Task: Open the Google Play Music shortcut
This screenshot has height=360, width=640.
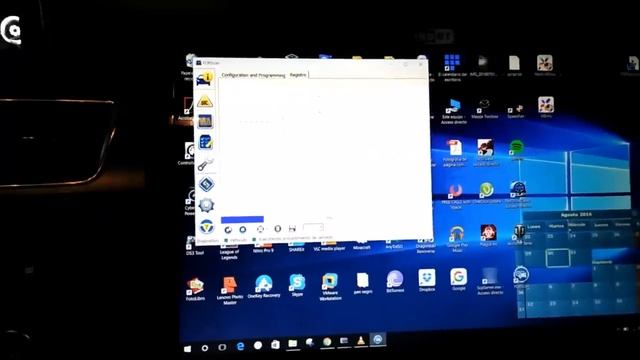Action: point(457,239)
